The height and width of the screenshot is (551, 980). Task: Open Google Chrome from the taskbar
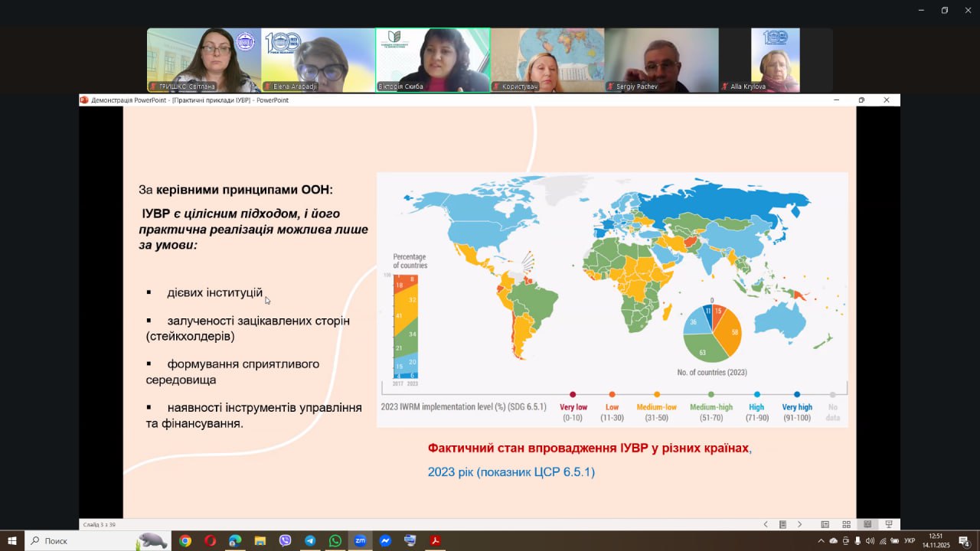(x=185, y=541)
